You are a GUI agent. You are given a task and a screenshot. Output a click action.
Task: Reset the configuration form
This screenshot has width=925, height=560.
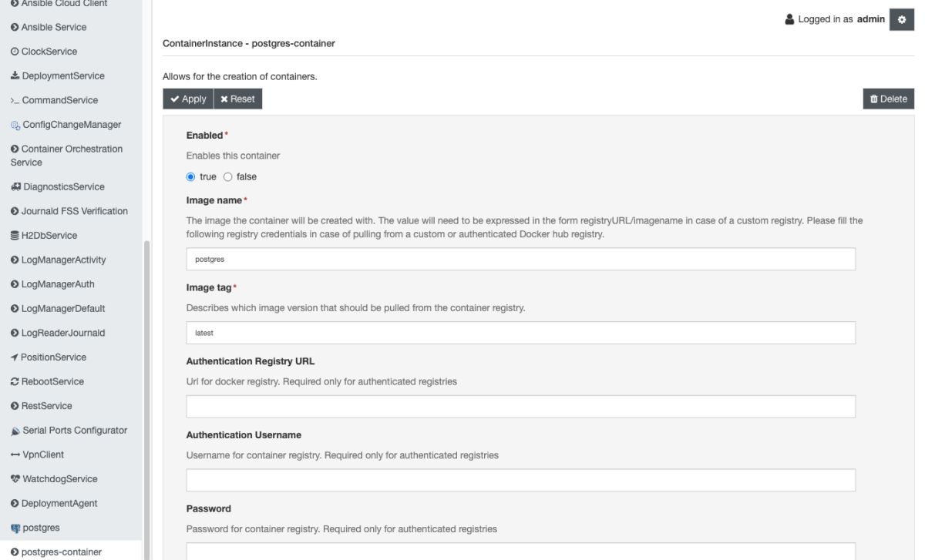pos(237,99)
